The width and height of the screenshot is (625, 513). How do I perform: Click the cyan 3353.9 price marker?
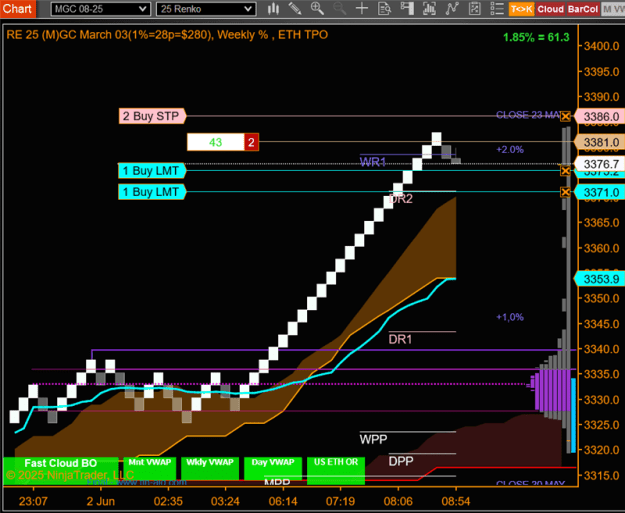click(599, 279)
